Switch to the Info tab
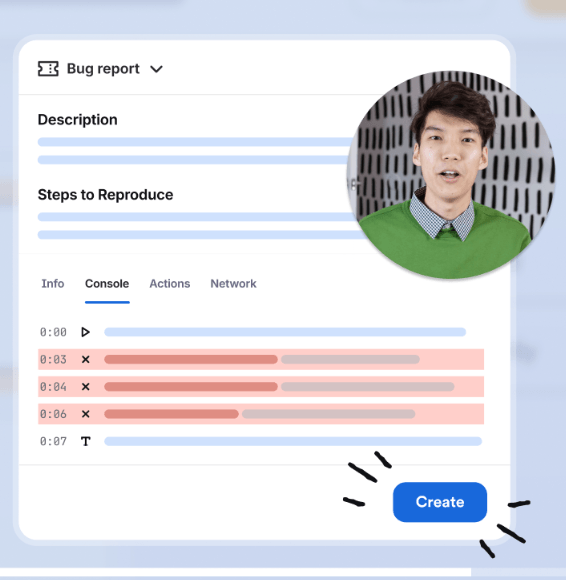This screenshot has height=580, width=566. pos(53,284)
